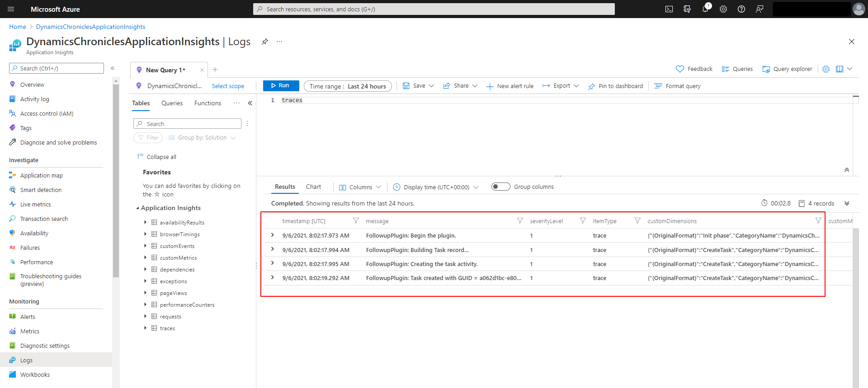The width and height of the screenshot is (868, 388).
Task: Open the documentation book icon dropdown
Action: (x=844, y=69)
